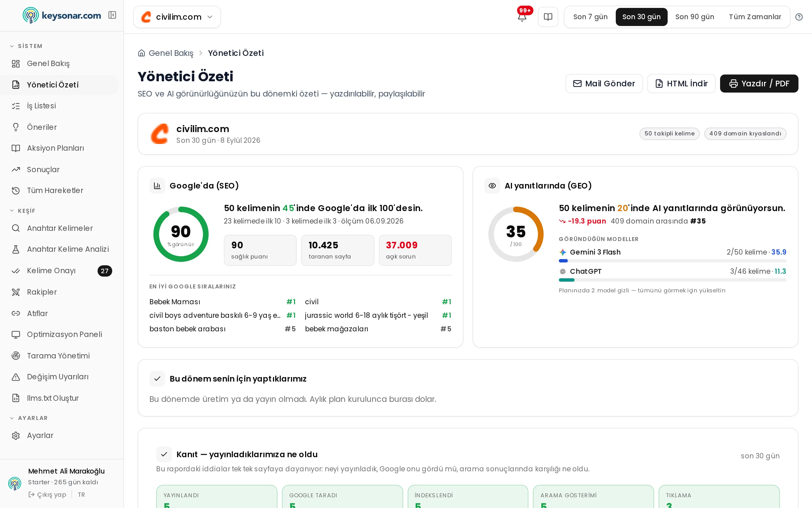This screenshot has height=508, width=812.
Task: Click the 10.425 taranan sayfa card
Action: click(337, 250)
